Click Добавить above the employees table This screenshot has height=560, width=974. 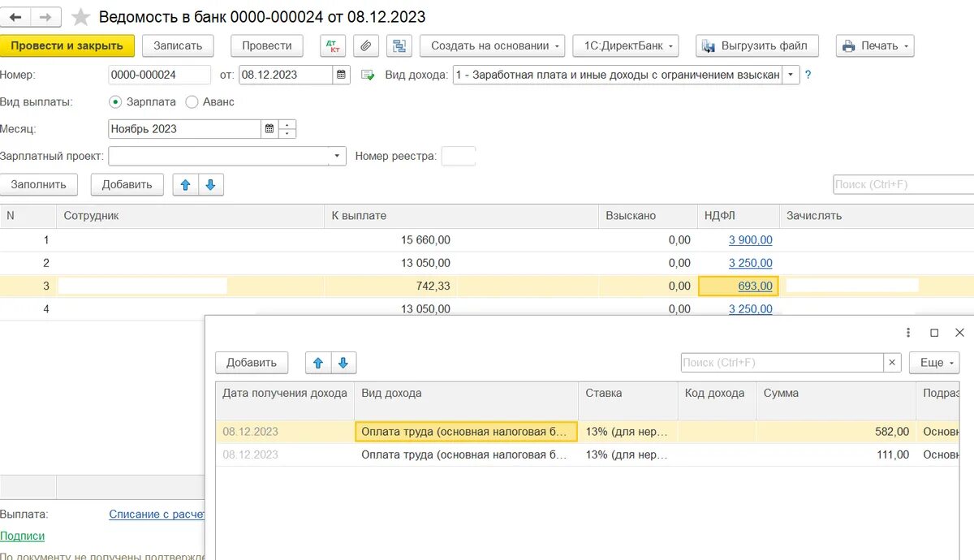click(x=127, y=184)
